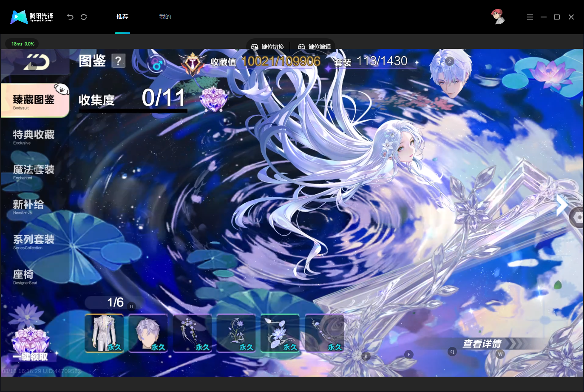The image size is (584, 392).
Task: Click the purple gem reward icon
Action: [x=214, y=99]
